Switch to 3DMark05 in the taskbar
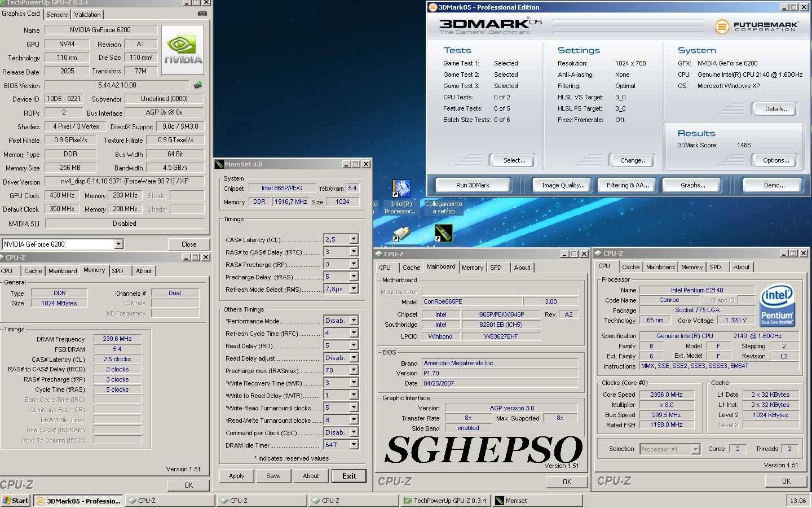The height and width of the screenshot is (508, 812). [x=78, y=501]
